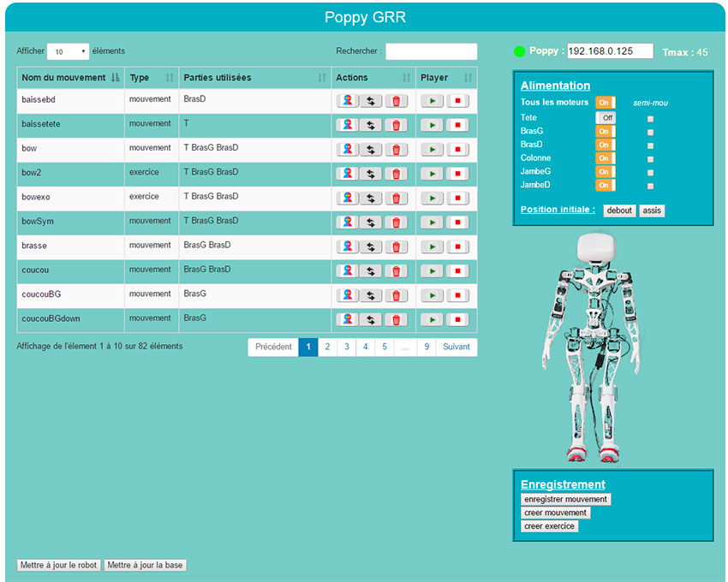Viewport: 728px width, 582px height.
Task: Toggle the JambeD motor switch
Action: pos(606,185)
